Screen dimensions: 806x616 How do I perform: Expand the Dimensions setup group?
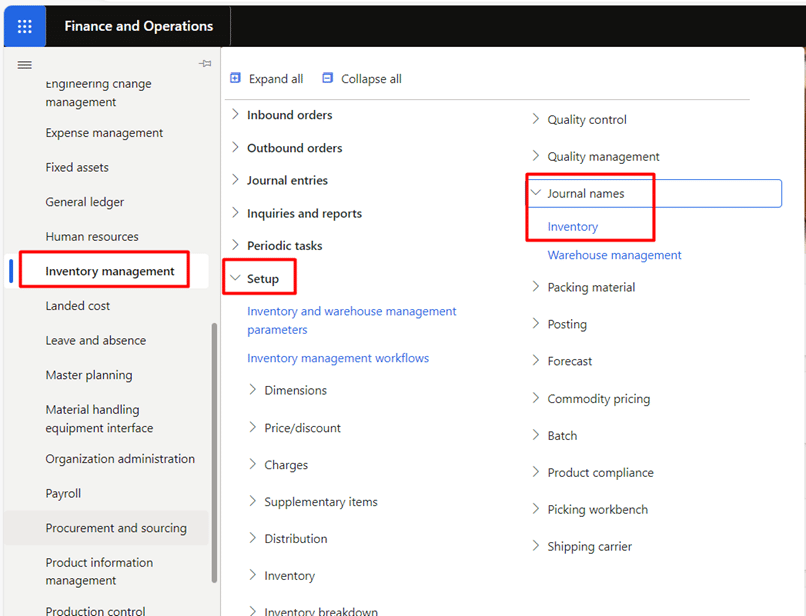253,391
